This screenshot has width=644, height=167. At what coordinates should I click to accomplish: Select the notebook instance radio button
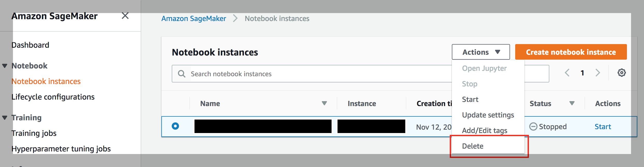tap(175, 126)
